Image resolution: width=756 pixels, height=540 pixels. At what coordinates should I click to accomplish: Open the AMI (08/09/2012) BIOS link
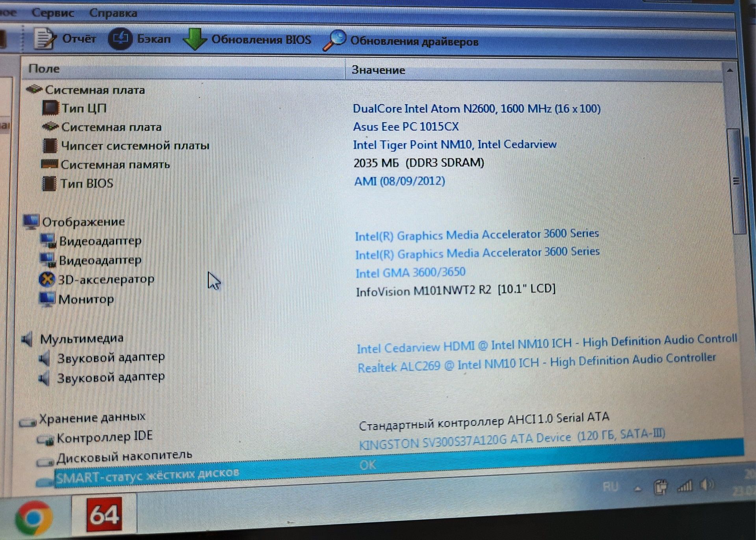(399, 181)
